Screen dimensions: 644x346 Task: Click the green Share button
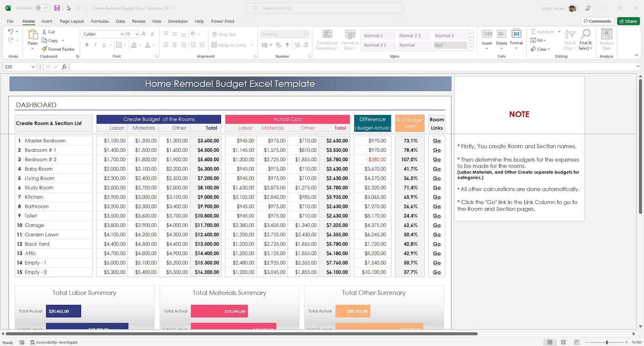pyautogui.click(x=628, y=21)
